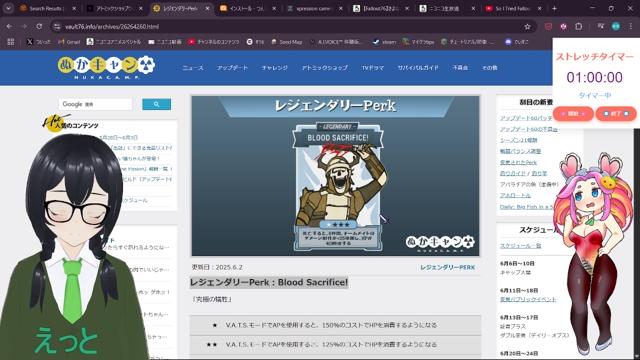This screenshot has width=640, height=360.
Task: Close the So I Tried Fallout tab
Action: click(x=540, y=8)
